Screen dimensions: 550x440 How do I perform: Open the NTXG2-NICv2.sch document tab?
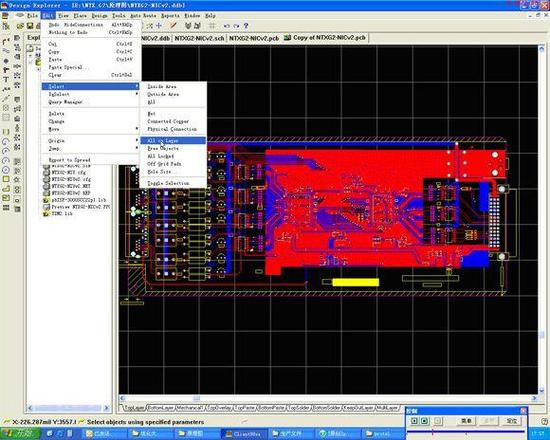(199, 38)
